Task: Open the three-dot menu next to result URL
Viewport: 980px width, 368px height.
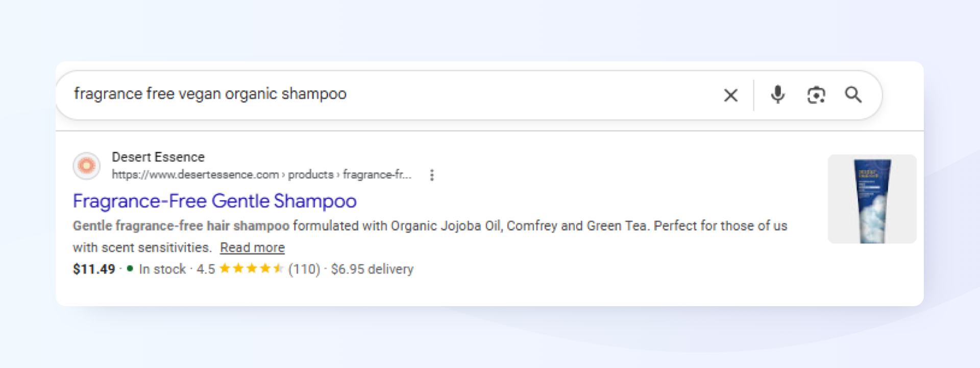Action: click(432, 175)
